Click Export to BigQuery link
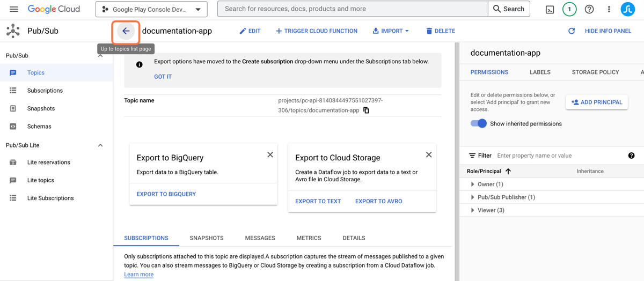This screenshot has height=281, width=644. click(166, 194)
